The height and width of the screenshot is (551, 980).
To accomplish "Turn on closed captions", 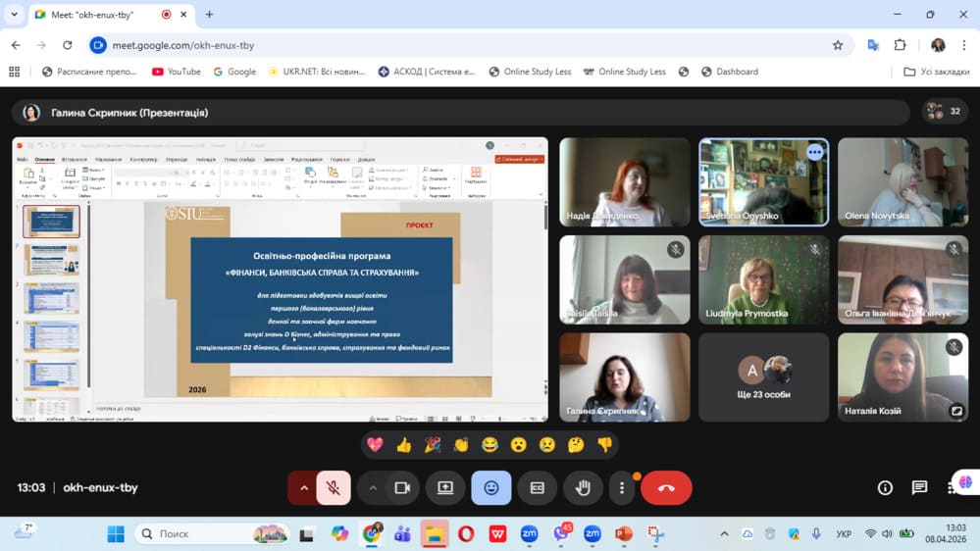I will tap(538, 487).
